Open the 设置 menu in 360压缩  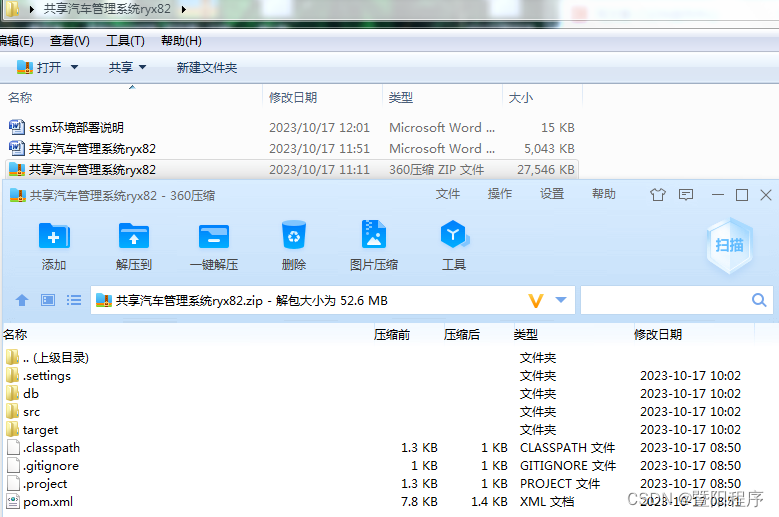[x=552, y=194]
